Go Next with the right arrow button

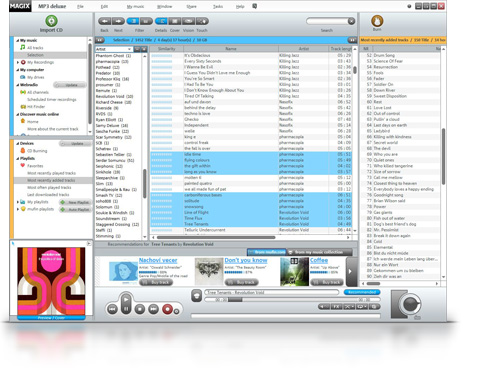coord(118,21)
